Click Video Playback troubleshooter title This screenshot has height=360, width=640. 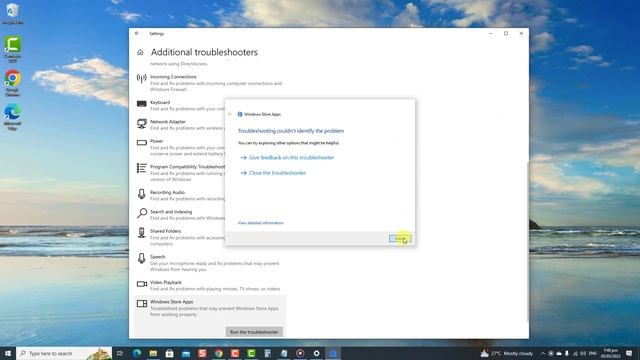coord(166,282)
